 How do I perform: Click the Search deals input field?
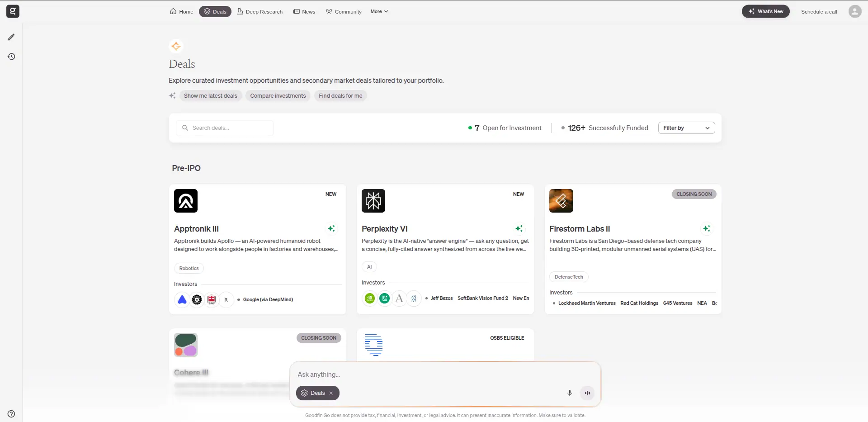coord(225,128)
